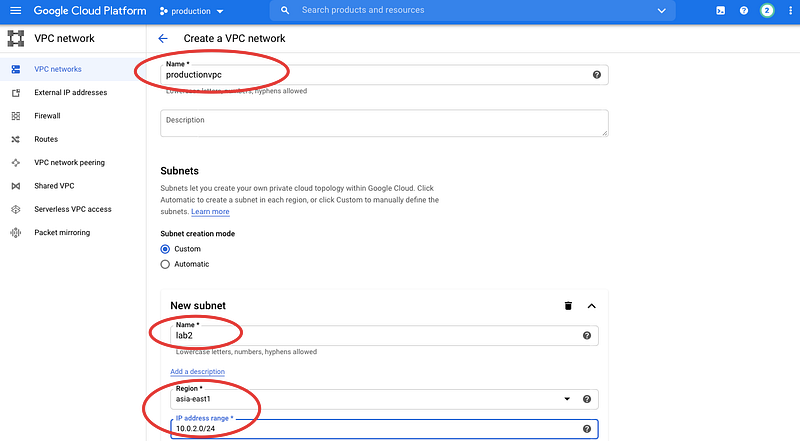Click help icon beside VPC name field
The height and width of the screenshot is (441, 800).
point(597,75)
